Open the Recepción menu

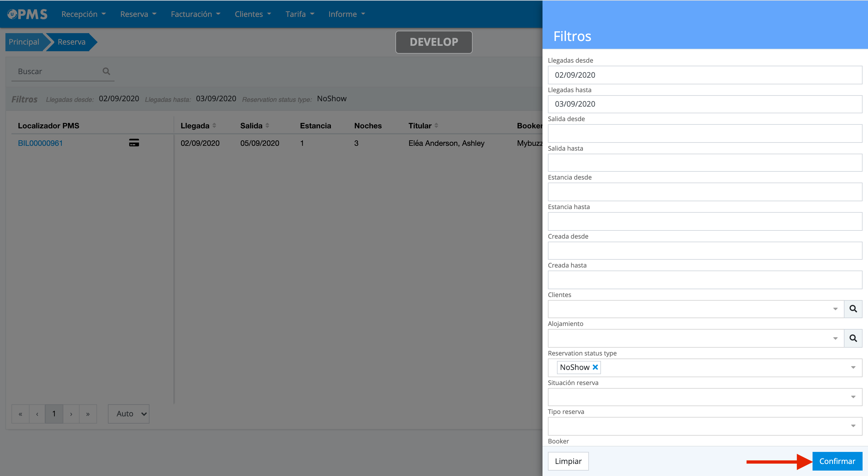[83, 14]
